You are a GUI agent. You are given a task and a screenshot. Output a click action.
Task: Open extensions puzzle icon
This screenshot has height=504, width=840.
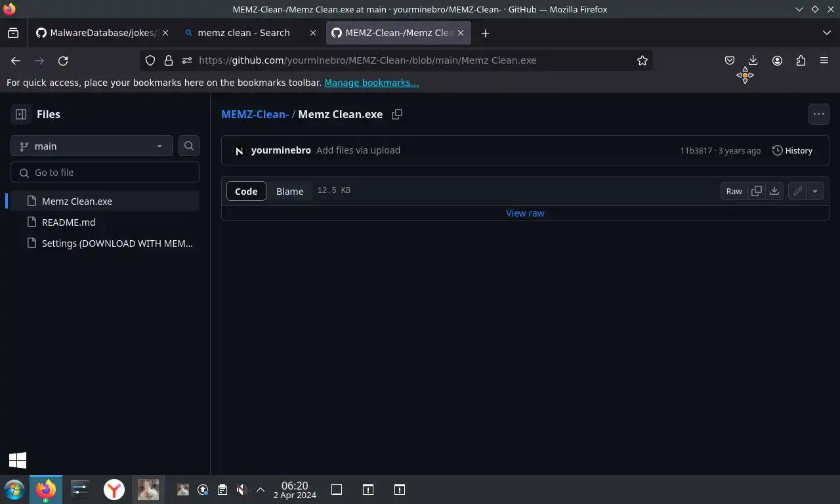[801, 60]
